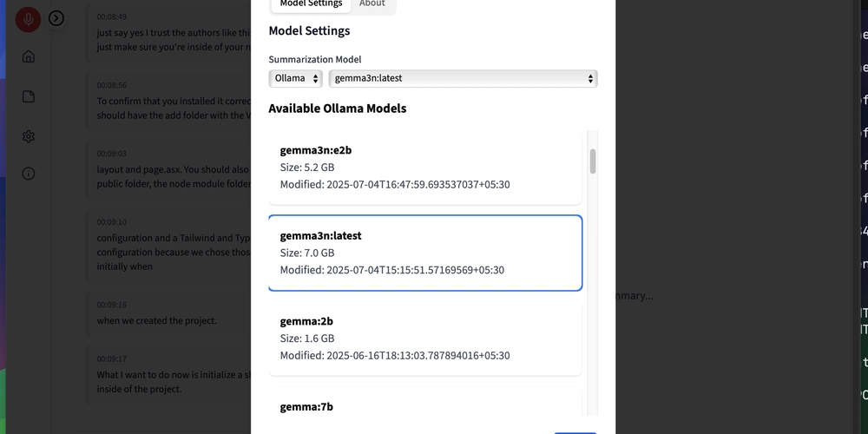
Task: Click the circled arrow expand icon
Action: (56, 18)
